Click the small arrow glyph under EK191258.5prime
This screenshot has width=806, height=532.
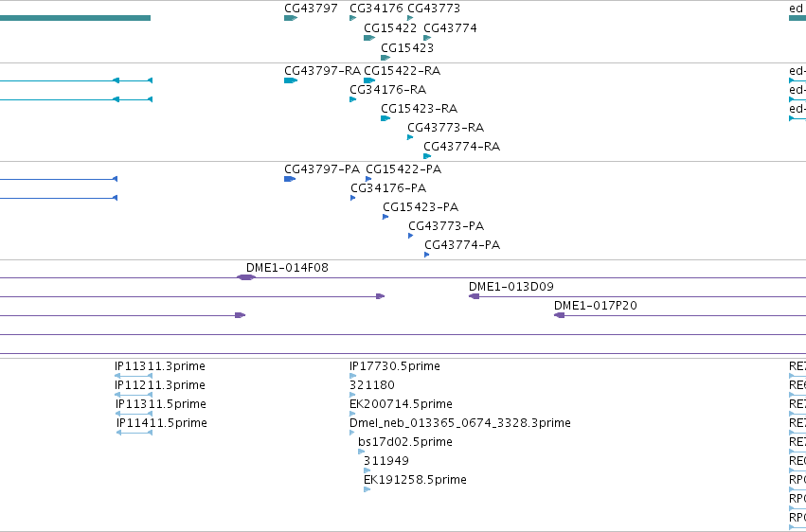point(367,489)
